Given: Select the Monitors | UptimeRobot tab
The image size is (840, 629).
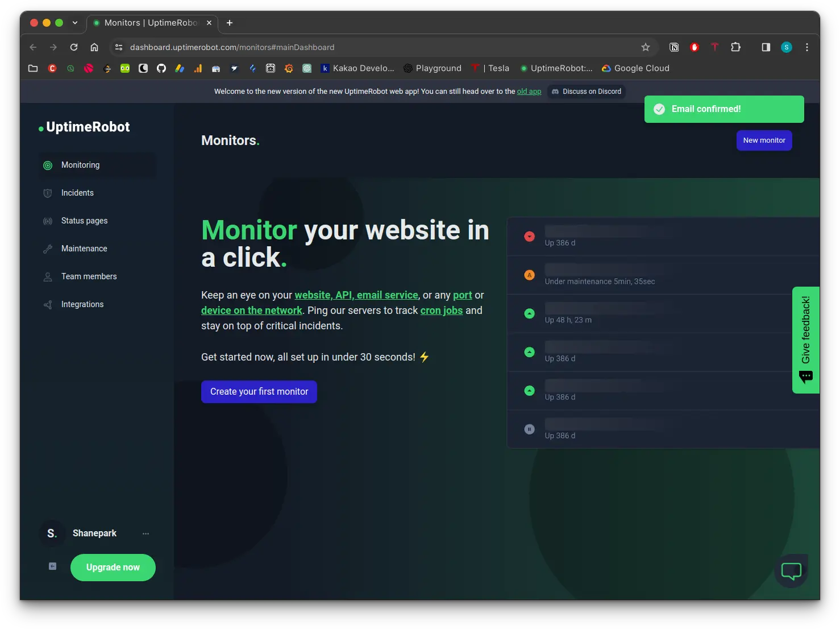Looking at the screenshot, I should coord(152,23).
